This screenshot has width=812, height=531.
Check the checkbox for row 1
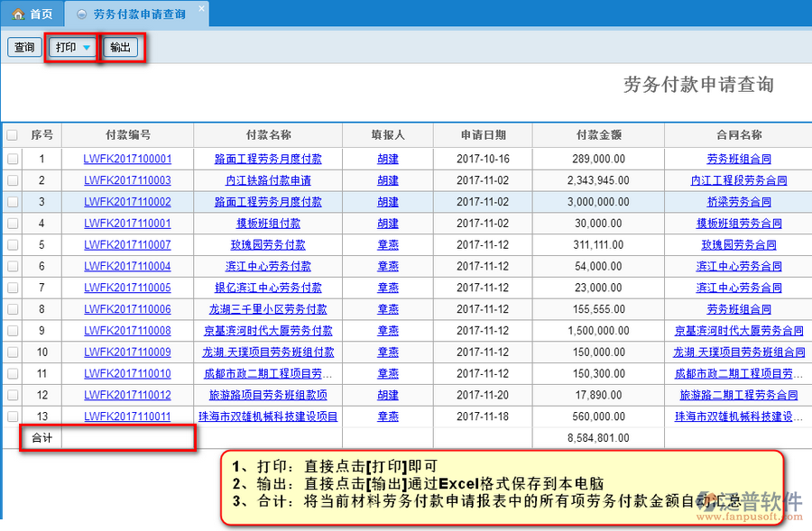[x=12, y=159]
